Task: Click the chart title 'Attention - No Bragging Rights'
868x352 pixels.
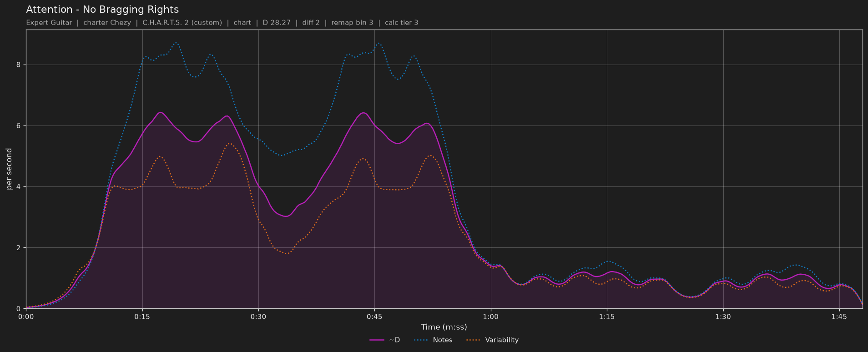Action: point(102,10)
